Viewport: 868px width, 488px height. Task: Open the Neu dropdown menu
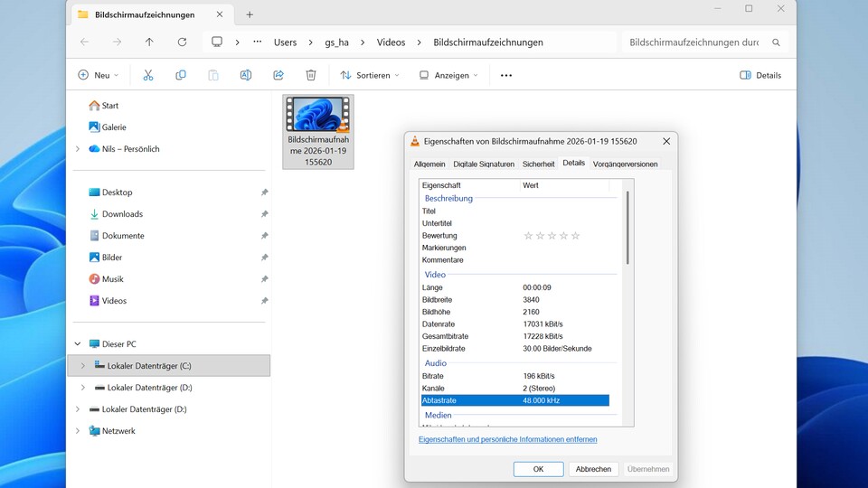click(x=99, y=75)
